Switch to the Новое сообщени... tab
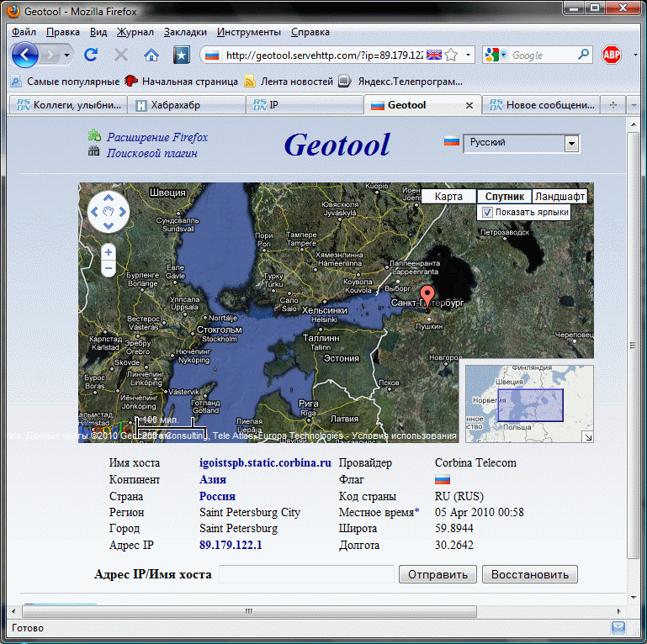The height and width of the screenshot is (644, 647). tap(541, 106)
